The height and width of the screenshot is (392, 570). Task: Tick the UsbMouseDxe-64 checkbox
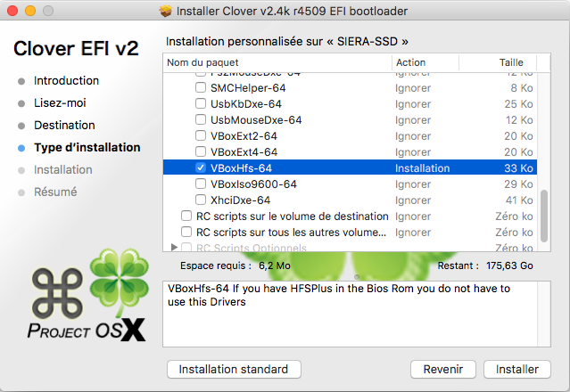pos(201,119)
